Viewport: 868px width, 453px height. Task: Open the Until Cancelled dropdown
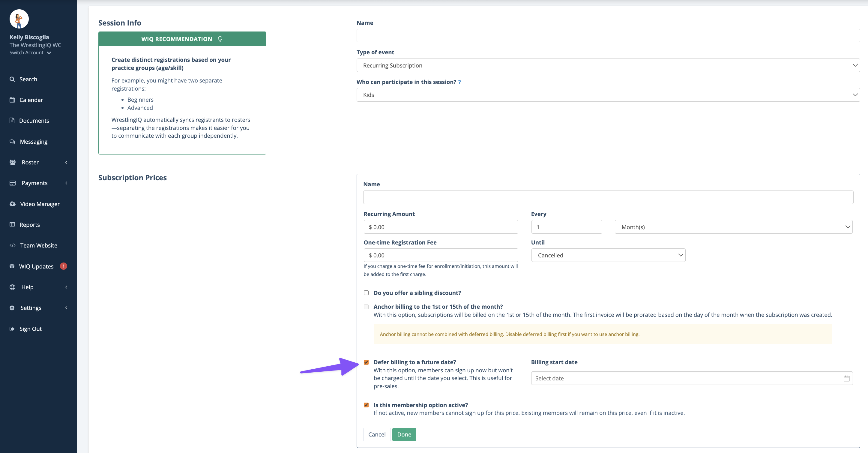608,255
